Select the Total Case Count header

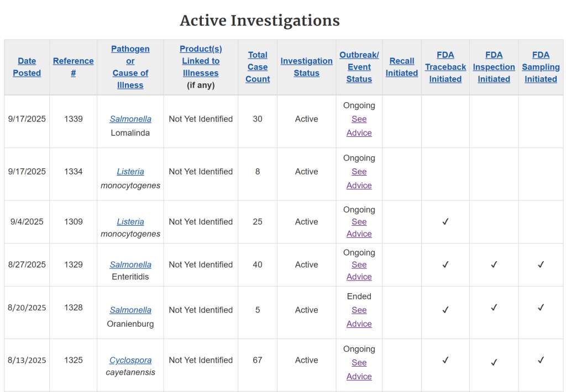point(258,67)
